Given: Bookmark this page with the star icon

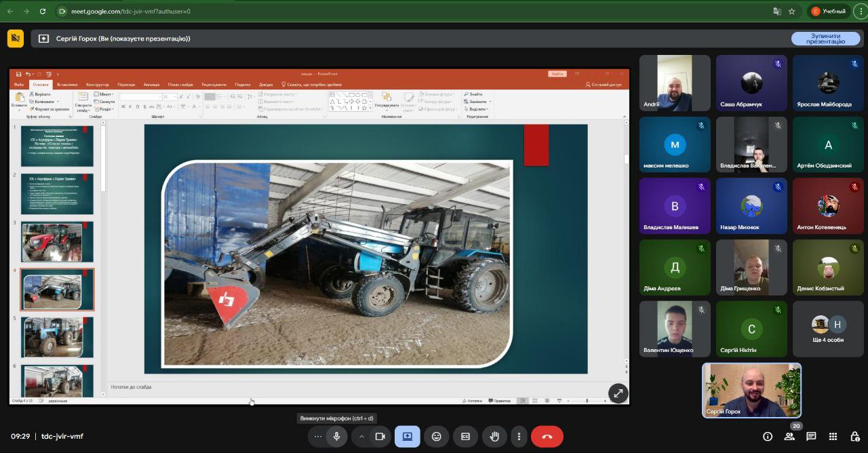Looking at the screenshot, I should pyautogui.click(x=792, y=12).
